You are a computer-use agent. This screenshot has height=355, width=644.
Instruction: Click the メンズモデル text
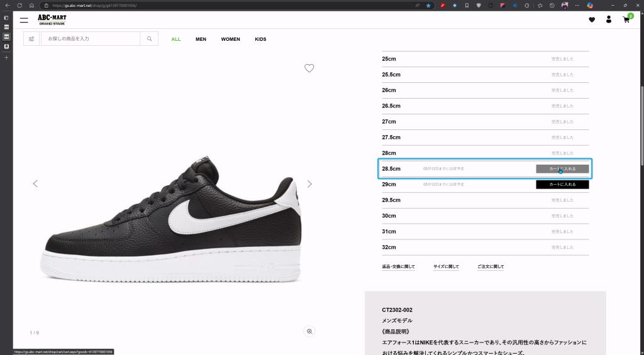(x=397, y=320)
